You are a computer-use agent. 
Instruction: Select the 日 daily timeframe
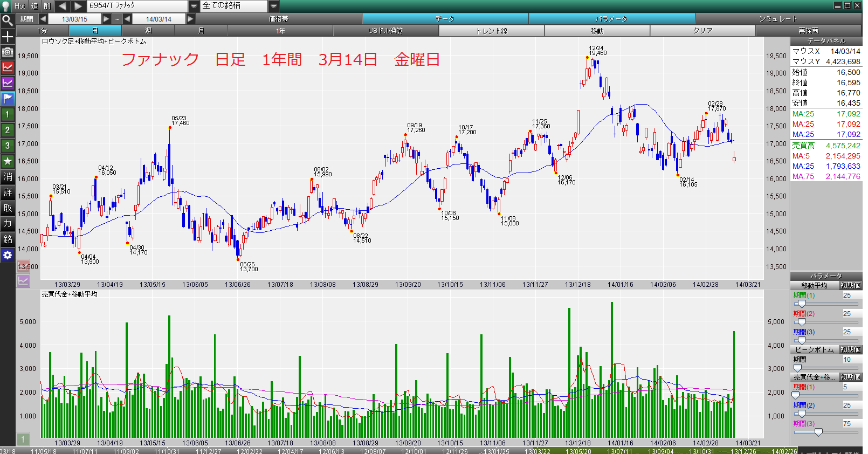pos(95,31)
